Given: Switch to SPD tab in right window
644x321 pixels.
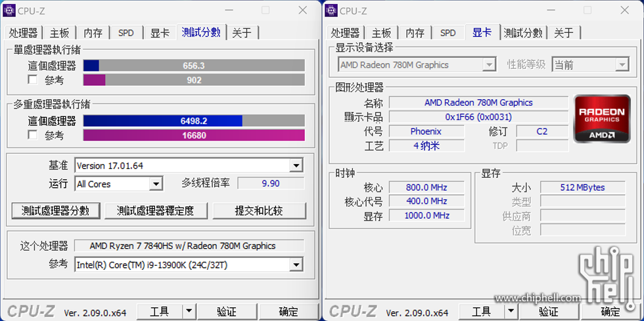Looking at the screenshot, I should click(x=448, y=33).
